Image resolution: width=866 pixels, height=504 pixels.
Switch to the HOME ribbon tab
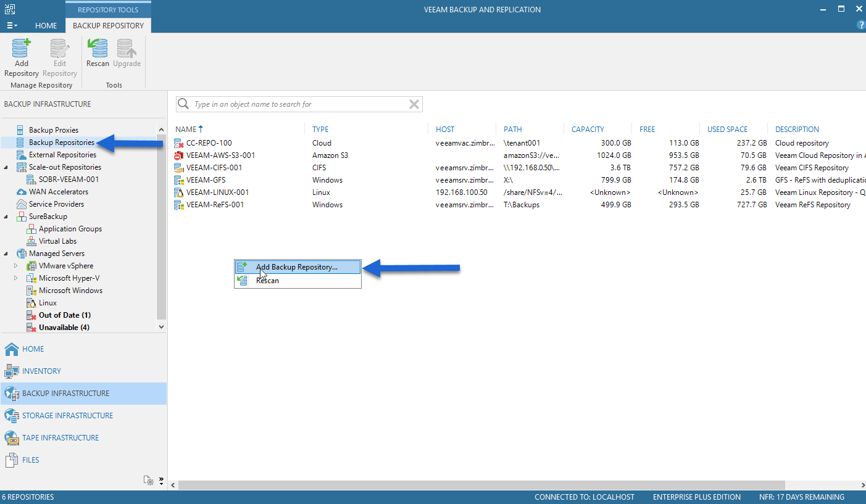tap(46, 25)
